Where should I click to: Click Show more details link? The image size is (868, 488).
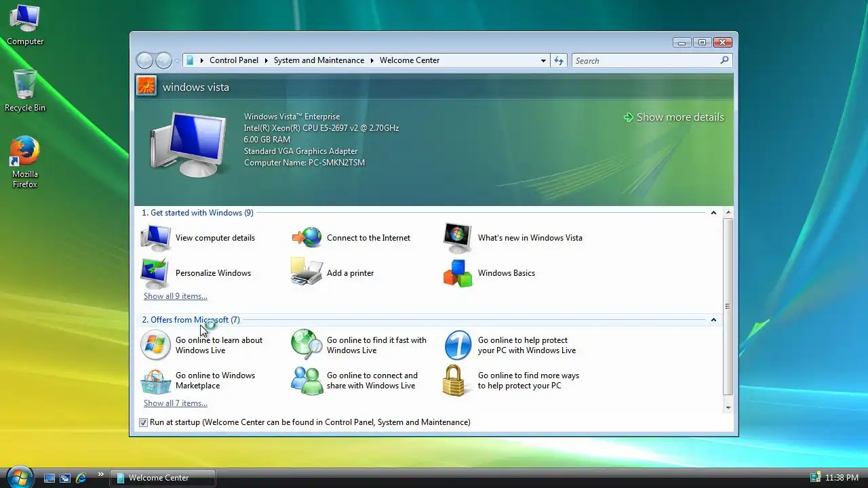(x=674, y=117)
